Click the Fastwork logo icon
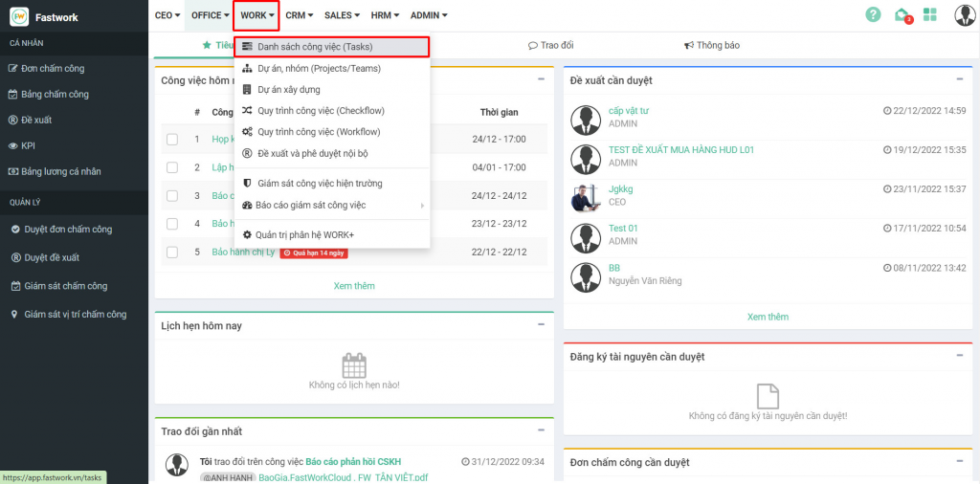The width and height of the screenshot is (980, 484). point(19,16)
